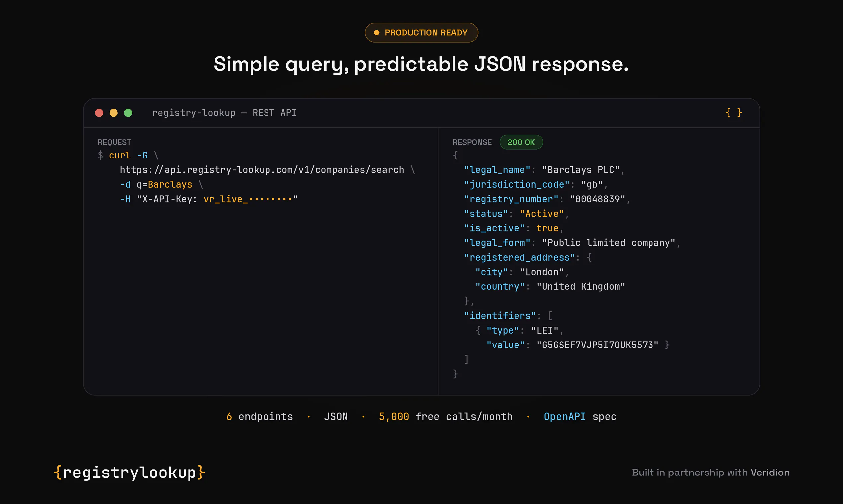Click the 5,000 free calls text
Image resolution: width=843 pixels, height=504 pixels.
446,417
